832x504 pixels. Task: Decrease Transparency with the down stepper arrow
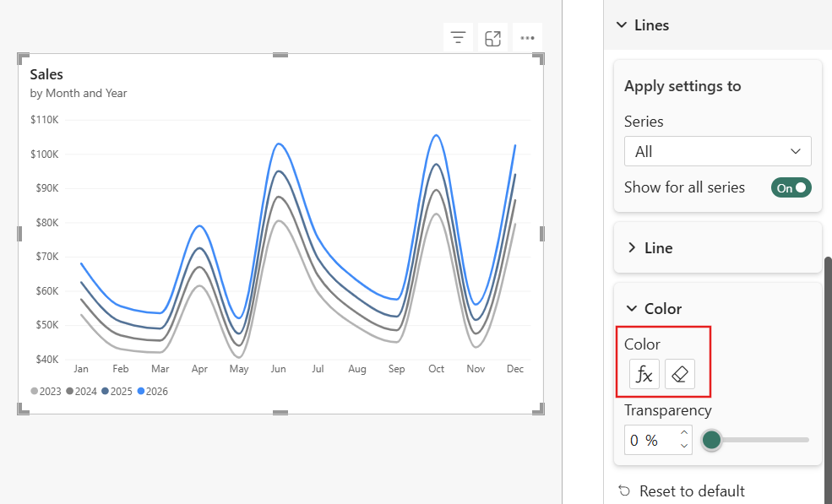click(684, 447)
